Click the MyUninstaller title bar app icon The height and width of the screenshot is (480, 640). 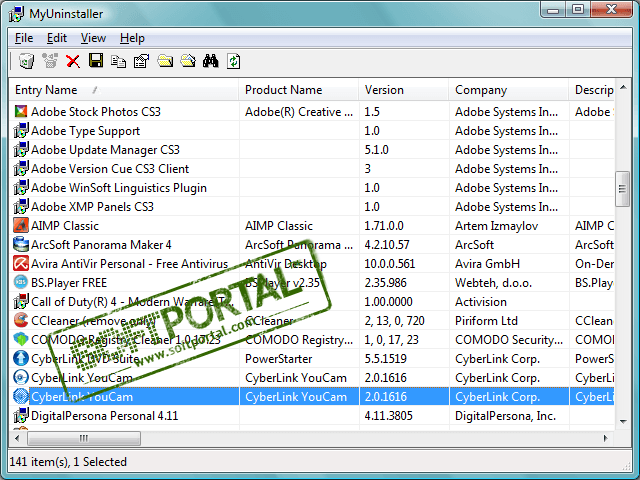17,14
